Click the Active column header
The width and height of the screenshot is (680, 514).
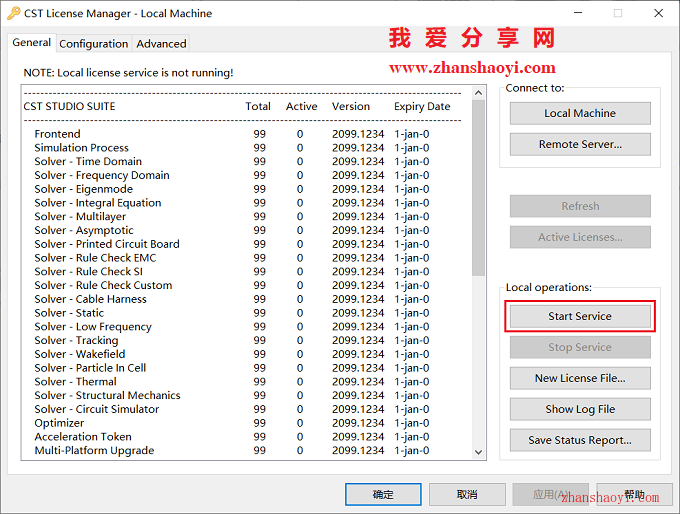tap(301, 107)
